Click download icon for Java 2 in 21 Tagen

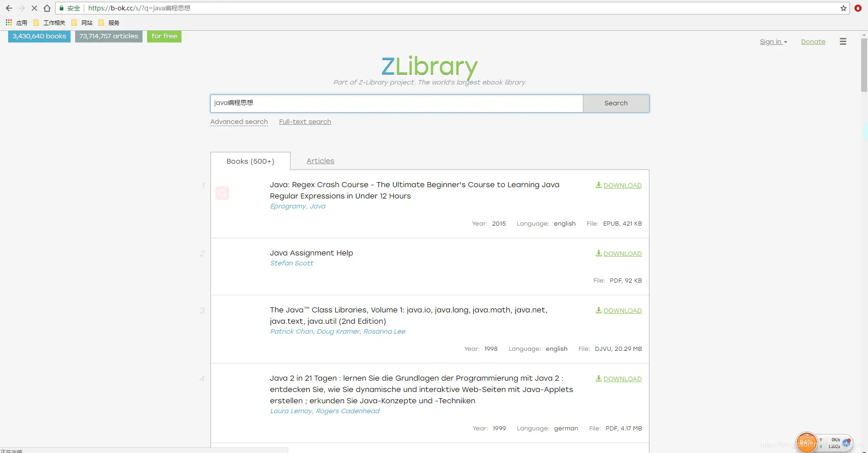(x=598, y=378)
